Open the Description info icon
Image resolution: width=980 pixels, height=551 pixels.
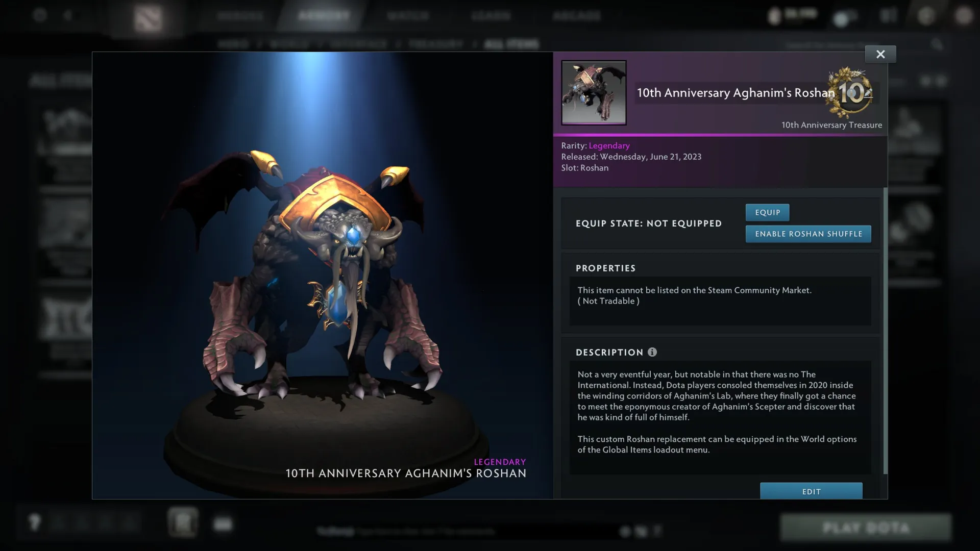pyautogui.click(x=652, y=352)
